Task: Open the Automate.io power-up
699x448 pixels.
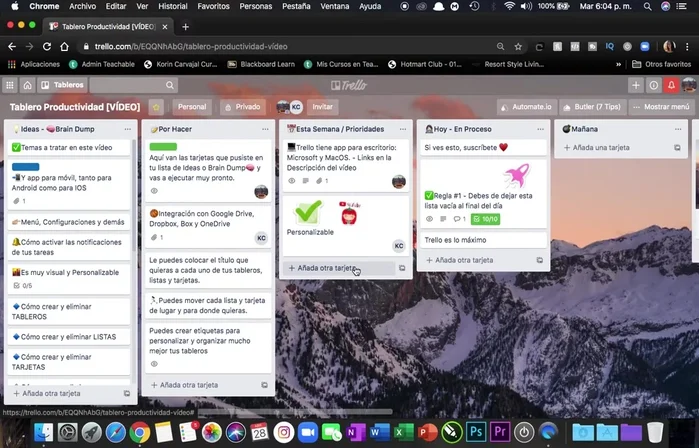Action: 525,106
